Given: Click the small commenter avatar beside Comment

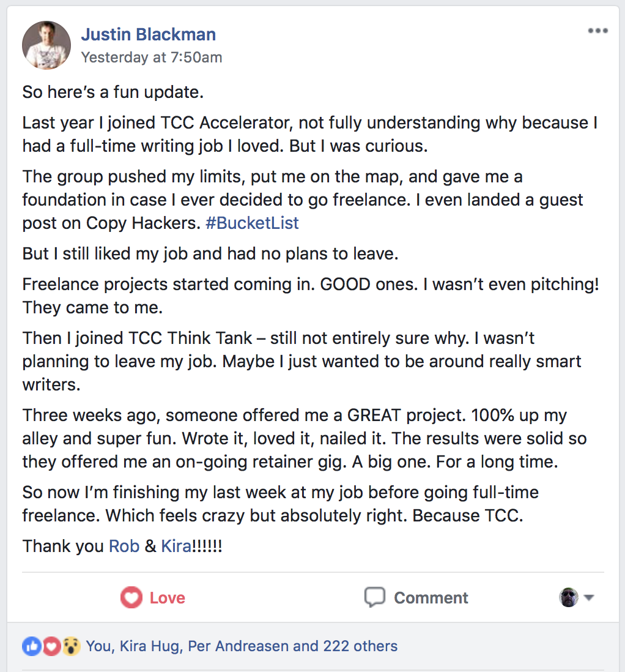Looking at the screenshot, I should (569, 597).
